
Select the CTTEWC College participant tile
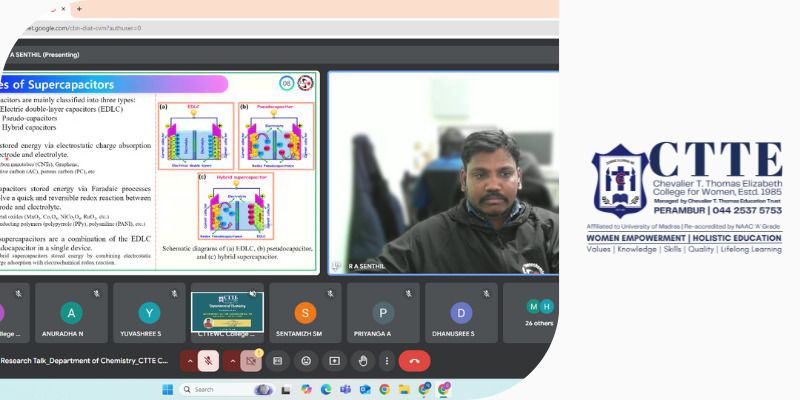tap(227, 313)
